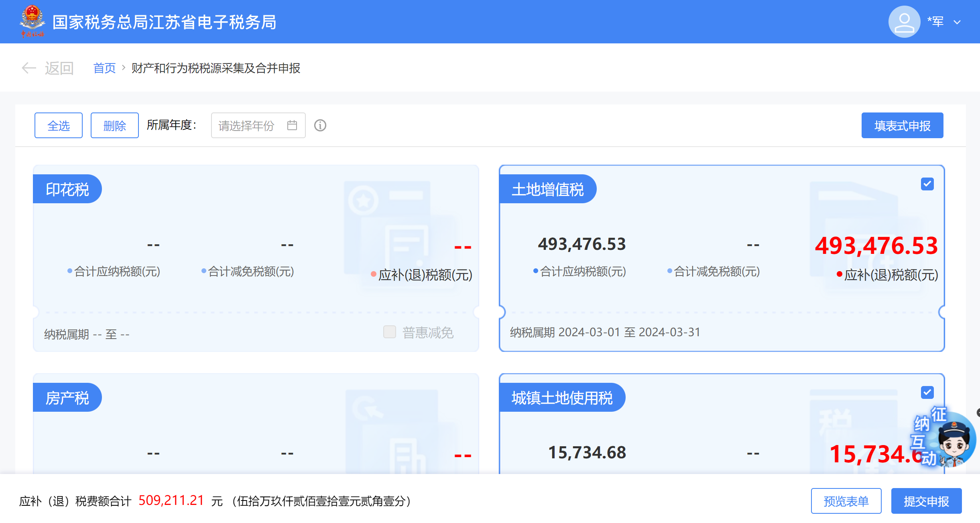Toggle the 普惠减免 checkbox
Image resolution: width=980 pixels, height=523 pixels.
[x=389, y=332]
